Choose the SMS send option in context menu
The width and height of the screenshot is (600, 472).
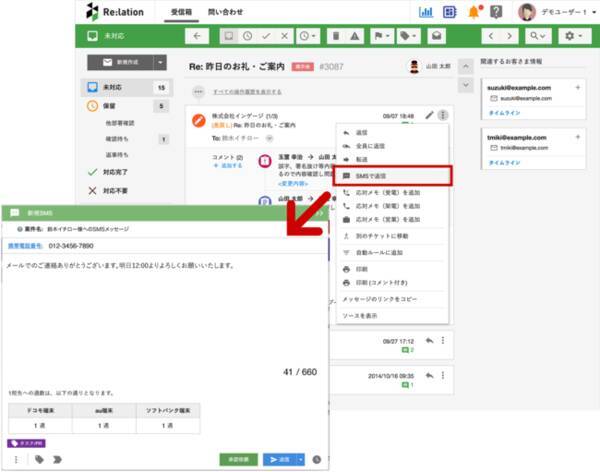(x=392, y=176)
